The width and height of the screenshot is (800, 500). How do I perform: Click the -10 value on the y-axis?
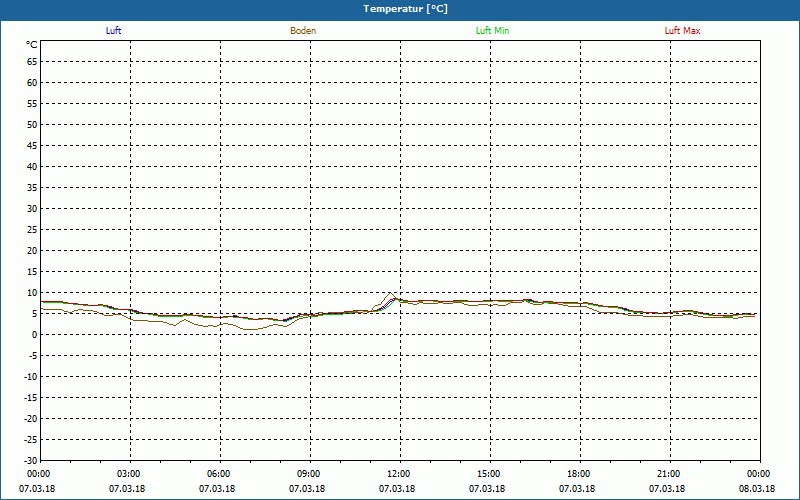tap(31, 377)
